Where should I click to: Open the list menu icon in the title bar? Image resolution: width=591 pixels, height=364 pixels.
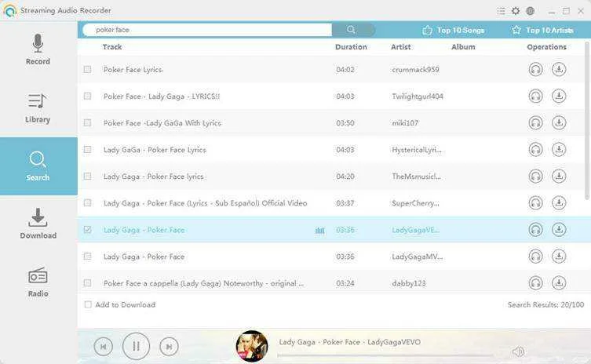pos(501,11)
